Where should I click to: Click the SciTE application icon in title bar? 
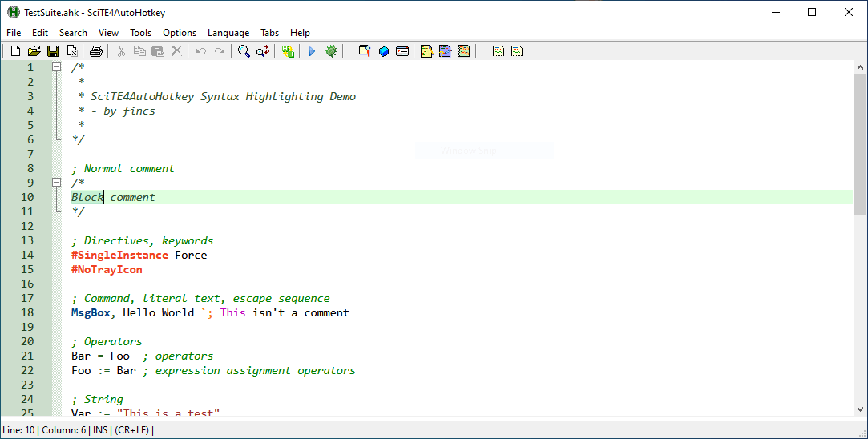tap(14, 12)
